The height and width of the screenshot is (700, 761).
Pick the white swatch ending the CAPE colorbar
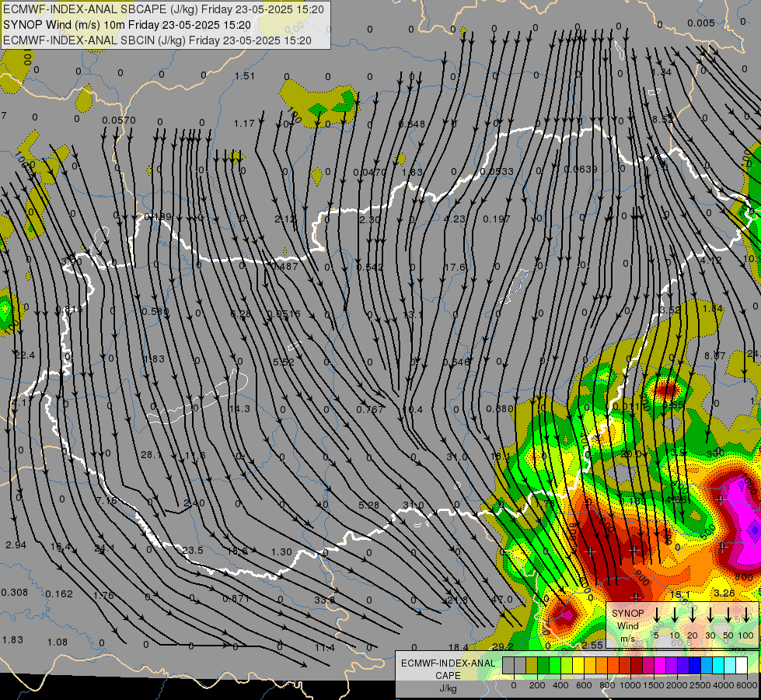click(742, 665)
